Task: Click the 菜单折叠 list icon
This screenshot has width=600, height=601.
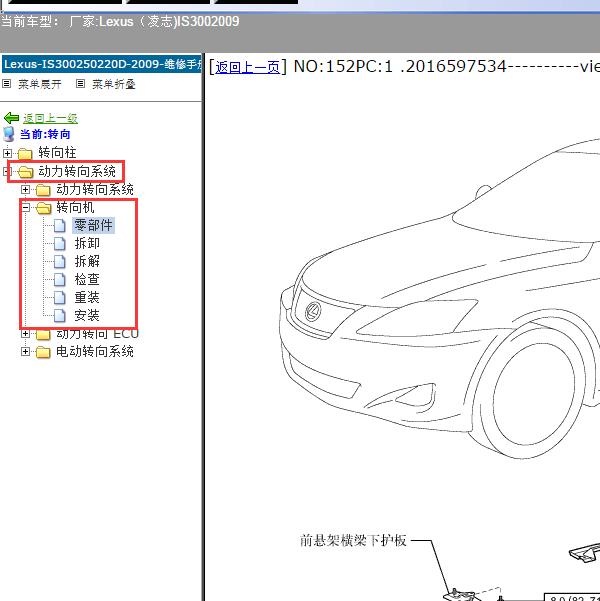Action: [x=80, y=84]
